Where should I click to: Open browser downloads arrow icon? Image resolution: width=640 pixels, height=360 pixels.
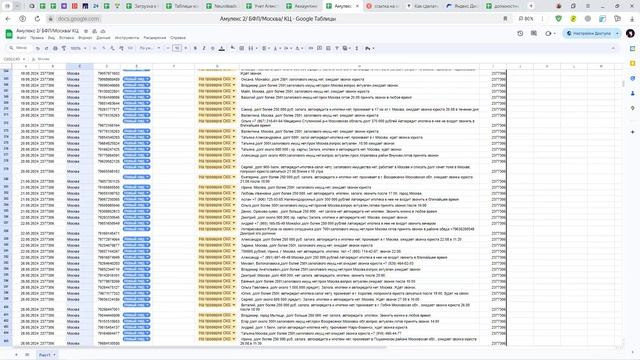coord(632,19)
